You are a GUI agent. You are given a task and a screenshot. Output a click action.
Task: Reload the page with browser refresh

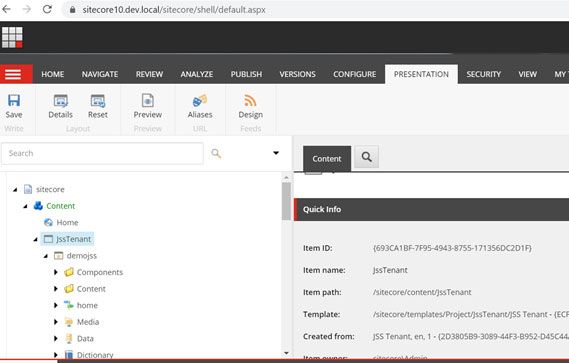pyautogui.click(x=47, y=9)
